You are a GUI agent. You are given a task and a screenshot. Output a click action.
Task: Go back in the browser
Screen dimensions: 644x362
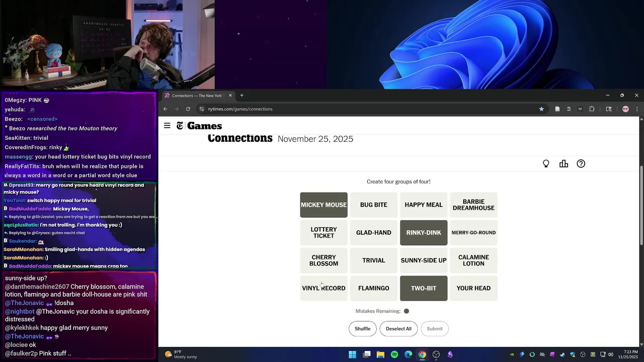(x=165, y=109)
